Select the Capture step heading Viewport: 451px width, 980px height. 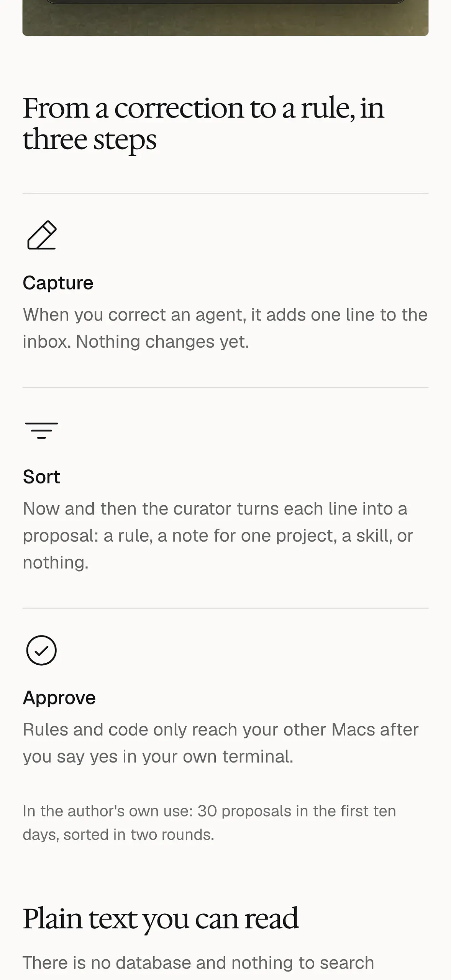tap(58, 283)
